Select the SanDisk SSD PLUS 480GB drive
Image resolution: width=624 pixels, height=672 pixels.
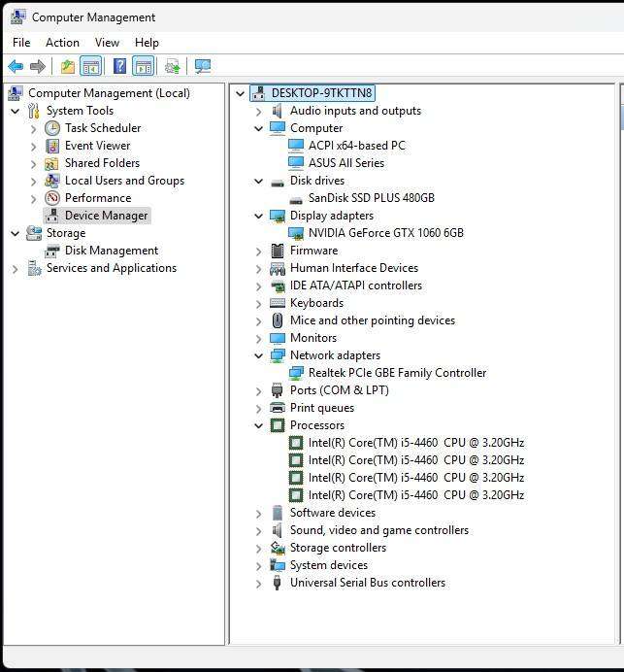371,198
